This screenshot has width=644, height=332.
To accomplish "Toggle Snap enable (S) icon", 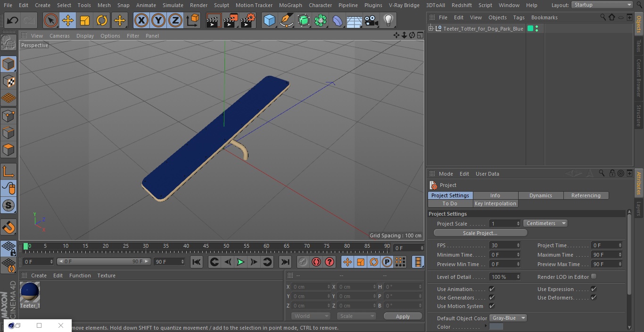I will pyautogui.click(x=8, y=205).
